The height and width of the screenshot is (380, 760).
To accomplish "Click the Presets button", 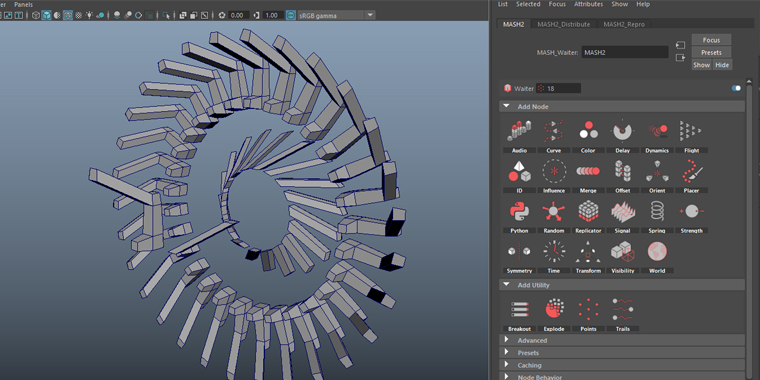I will point(711,52).
